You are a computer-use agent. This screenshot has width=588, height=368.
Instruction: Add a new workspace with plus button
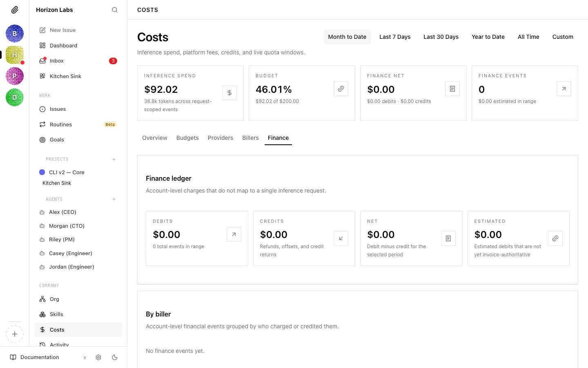(15, 334)
